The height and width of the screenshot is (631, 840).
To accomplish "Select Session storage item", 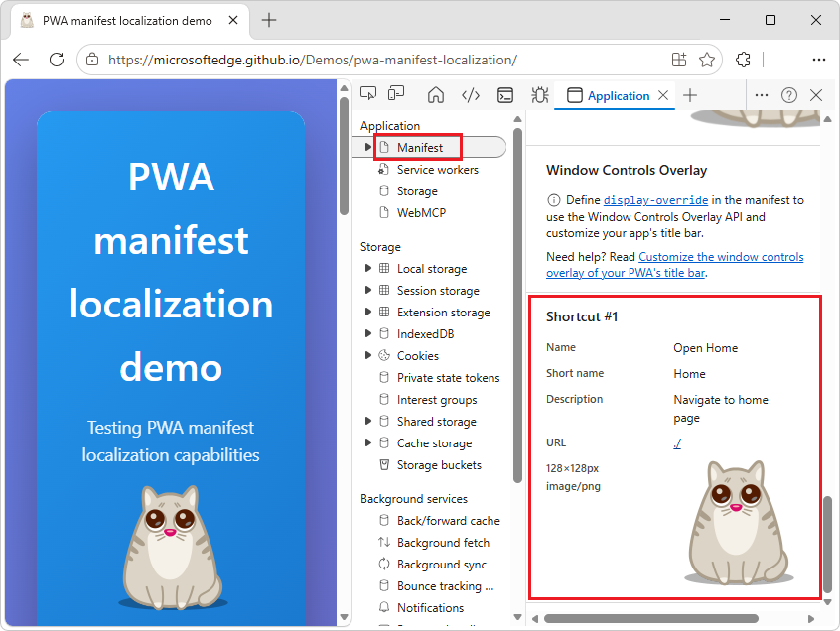I will tap(438, 291).
